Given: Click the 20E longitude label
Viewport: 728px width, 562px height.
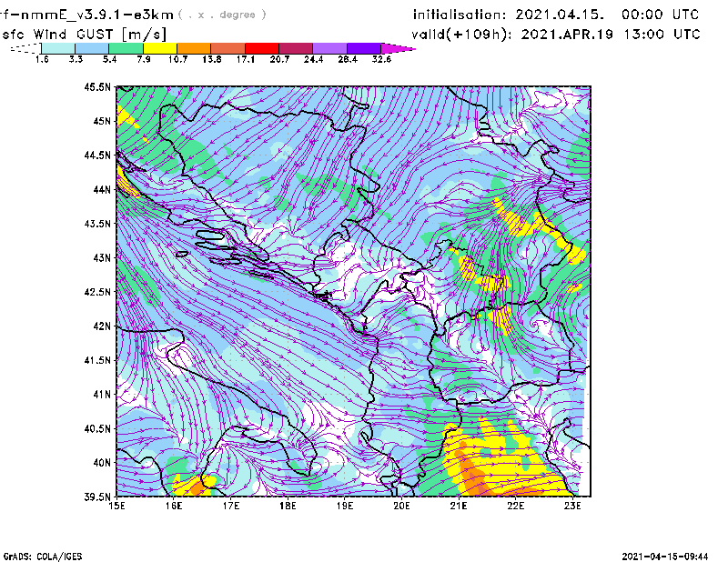Looking at the screenshot, I should [x=401, y=506].
